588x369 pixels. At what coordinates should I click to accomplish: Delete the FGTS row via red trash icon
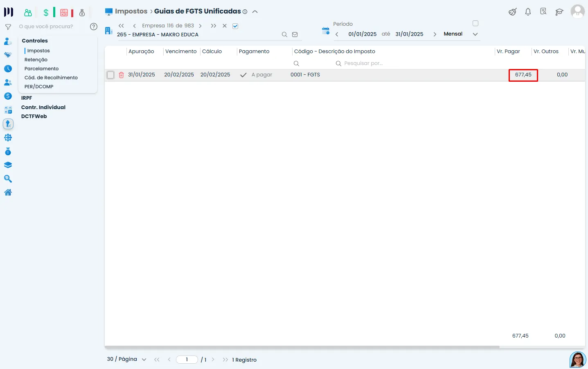pyautogui.click(x=121, y=75)
